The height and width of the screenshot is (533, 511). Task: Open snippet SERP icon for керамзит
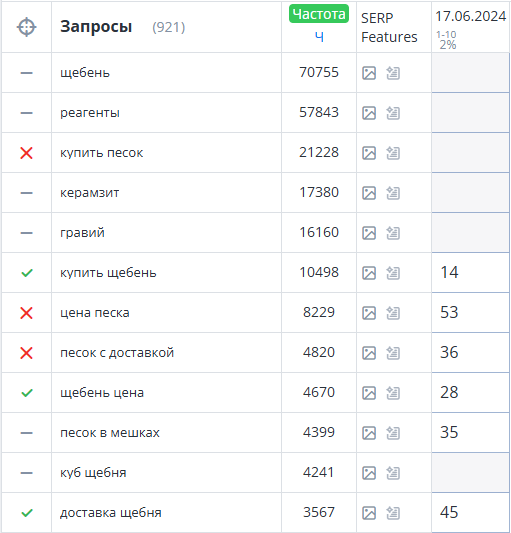point(393,193)
